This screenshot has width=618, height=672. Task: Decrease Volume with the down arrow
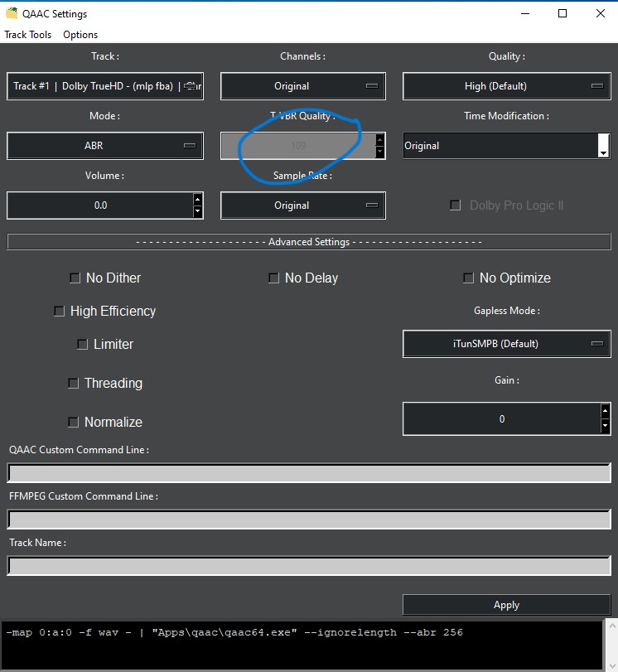tap(197, 210)
